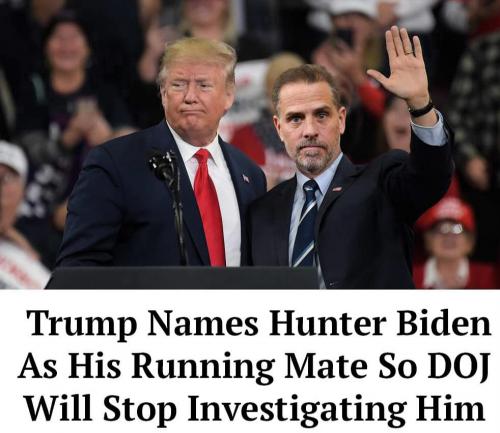Tap the ring on the raised hand
This screenshot has height=433, width=500.
409,53
